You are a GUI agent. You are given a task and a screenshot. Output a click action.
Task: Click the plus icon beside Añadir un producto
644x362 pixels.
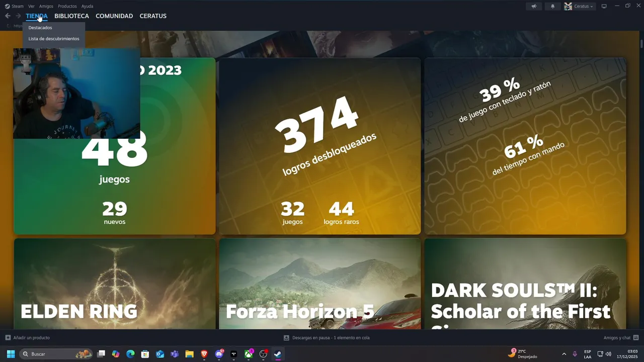coord(8,338)
